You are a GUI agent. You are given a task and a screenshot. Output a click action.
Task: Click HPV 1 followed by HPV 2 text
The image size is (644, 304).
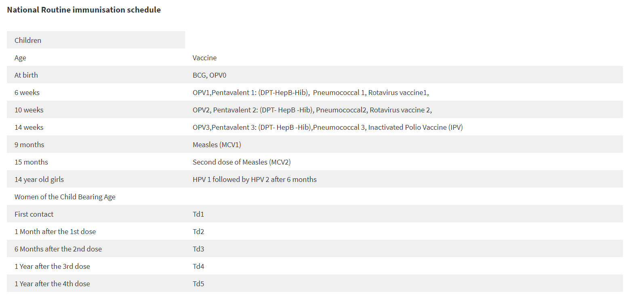[255, 179]
